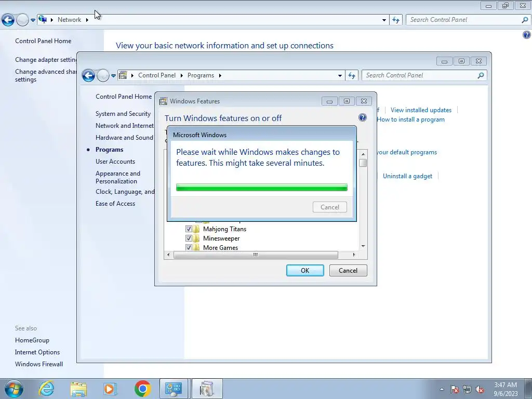The image size is (532, 399).
Task: Go back in the Network window
Action: click(8, 20)
